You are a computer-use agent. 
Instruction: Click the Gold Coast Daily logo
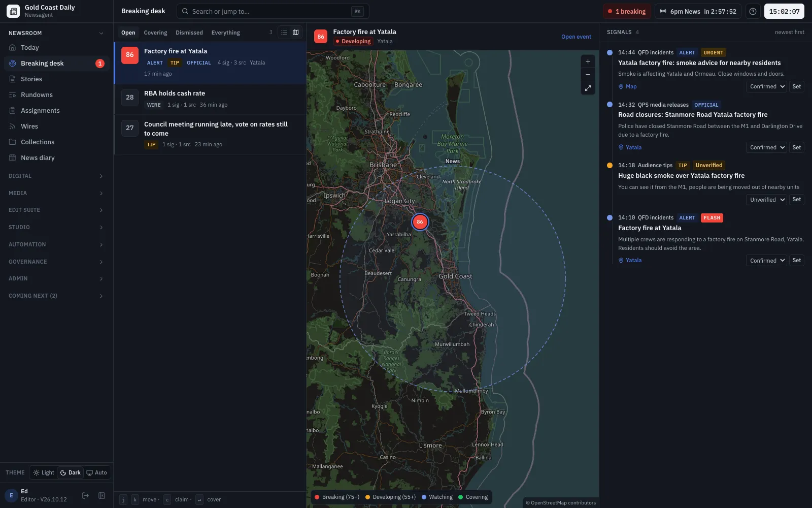(x=13, y=11)
